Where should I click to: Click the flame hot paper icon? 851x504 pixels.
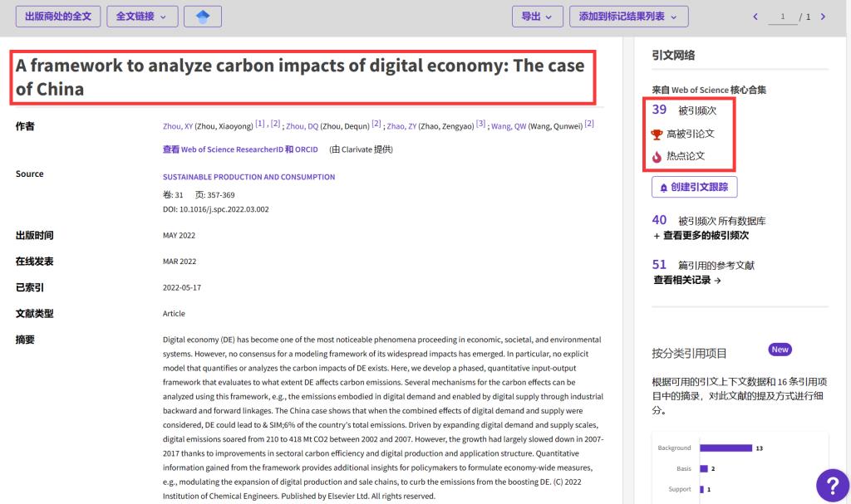point(657,156)
